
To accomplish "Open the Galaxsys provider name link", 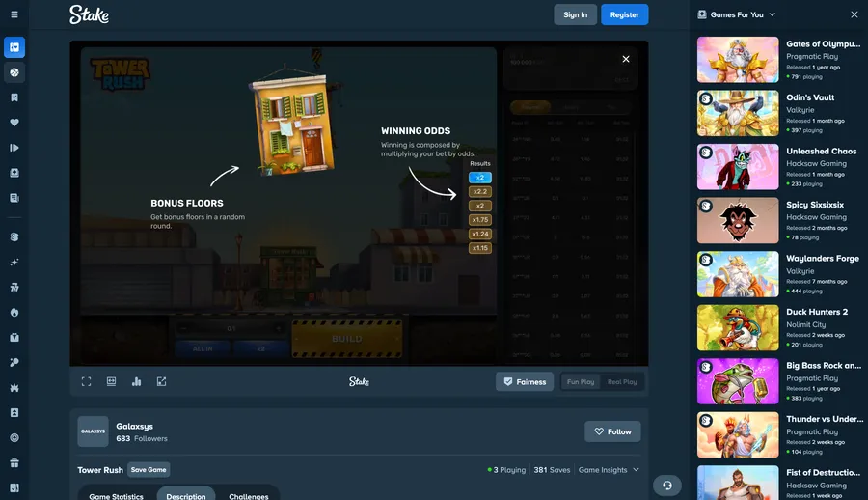I will (x=134, y=426).
